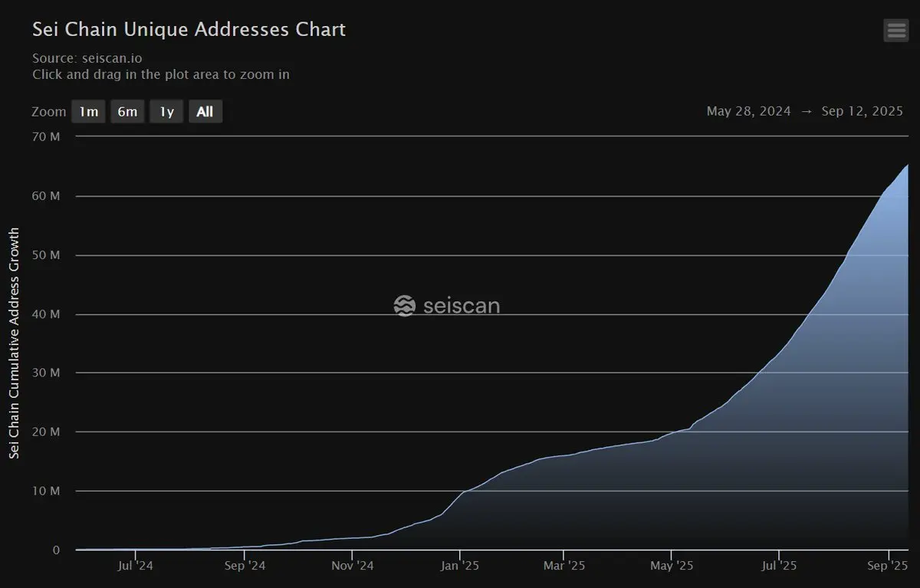Screen dimensions: 920x588
Task: Set zoom range to 6m
Action: 127,112
